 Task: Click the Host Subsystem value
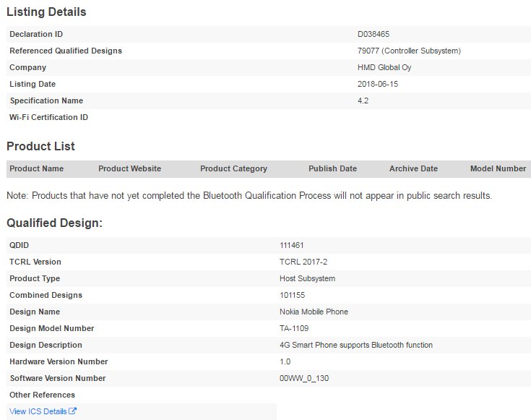pyautogui.click(x=308, y=278)
